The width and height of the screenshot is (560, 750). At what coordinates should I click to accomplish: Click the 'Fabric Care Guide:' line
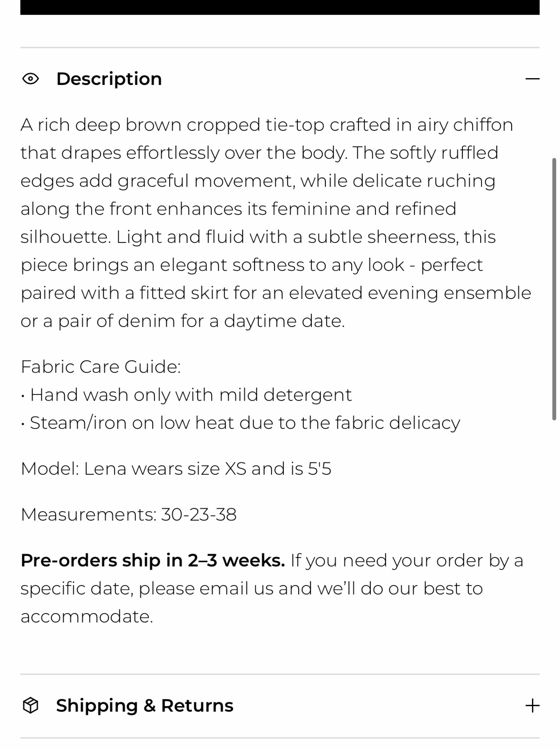coord(101,367)
